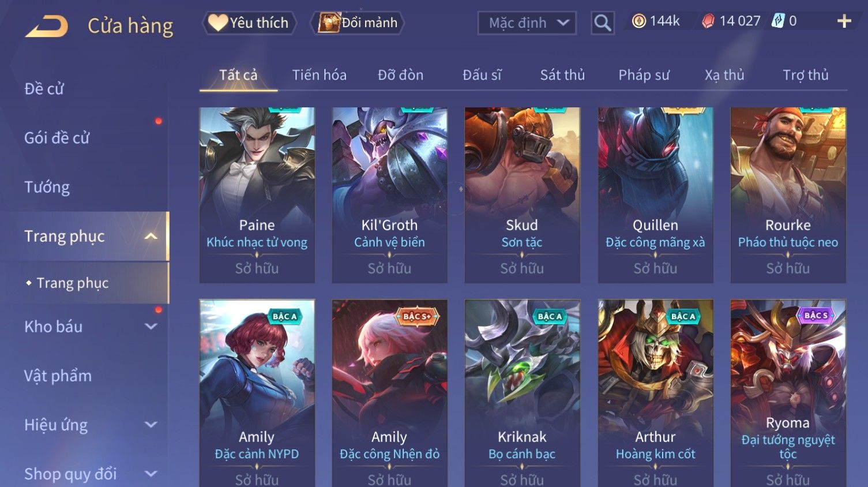This screenshot has height=487, width=868.
Task: Tap the red gem currency icon
Action: [x=708, y=21]
